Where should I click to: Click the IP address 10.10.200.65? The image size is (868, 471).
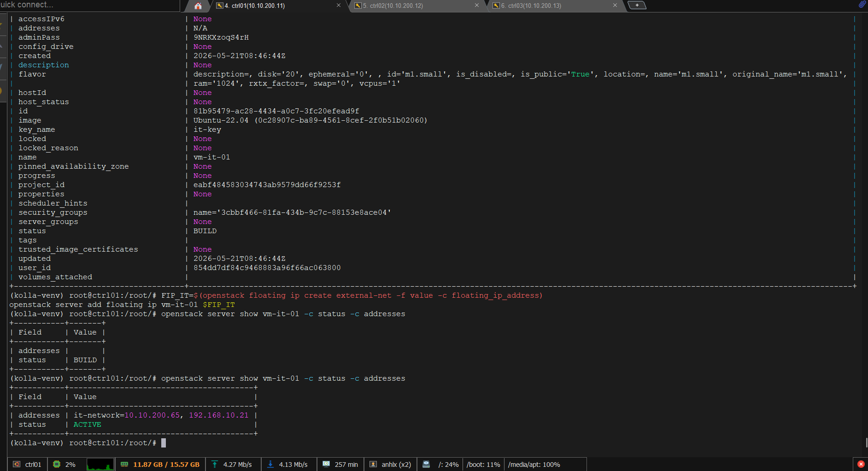pos(152,415)
